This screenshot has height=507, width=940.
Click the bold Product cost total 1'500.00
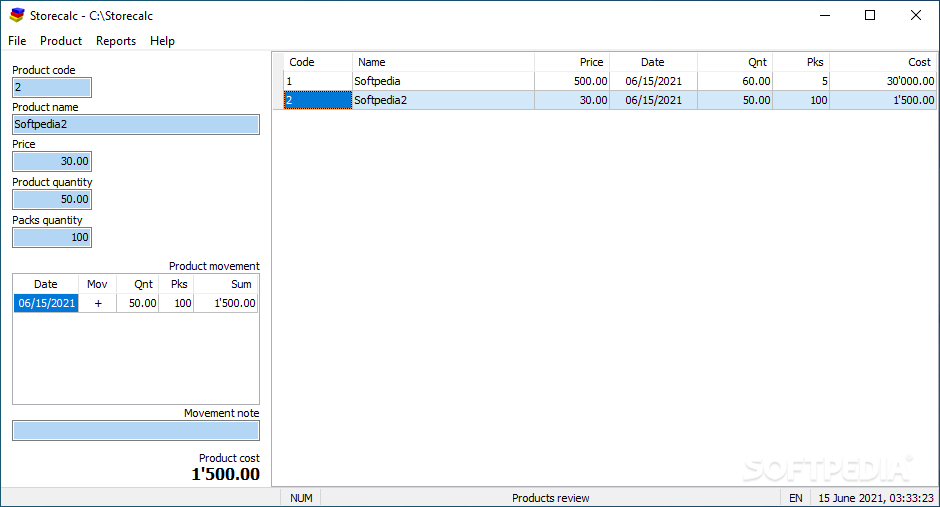[x=225, y=474]
